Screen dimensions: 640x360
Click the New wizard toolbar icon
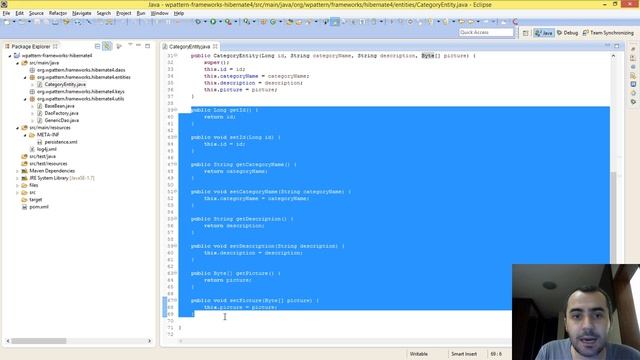pyautogui.click(x=7, y=22)
